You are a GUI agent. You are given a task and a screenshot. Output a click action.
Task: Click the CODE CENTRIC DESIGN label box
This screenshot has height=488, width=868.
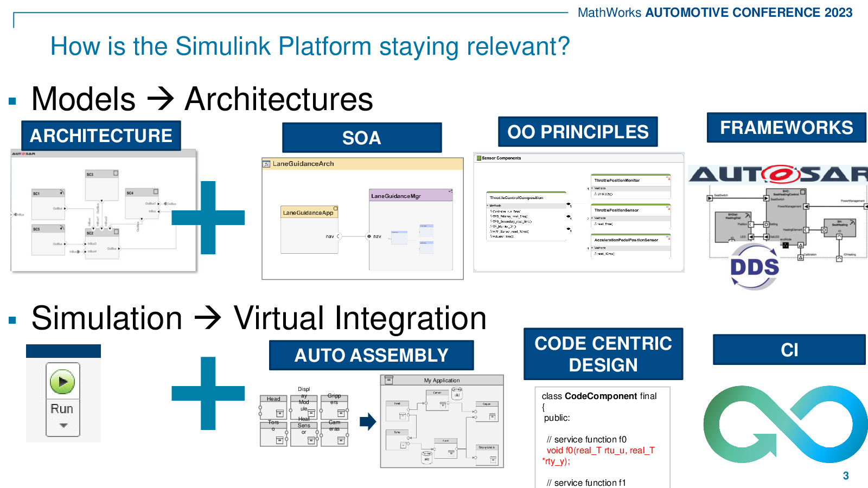(603, 354)
